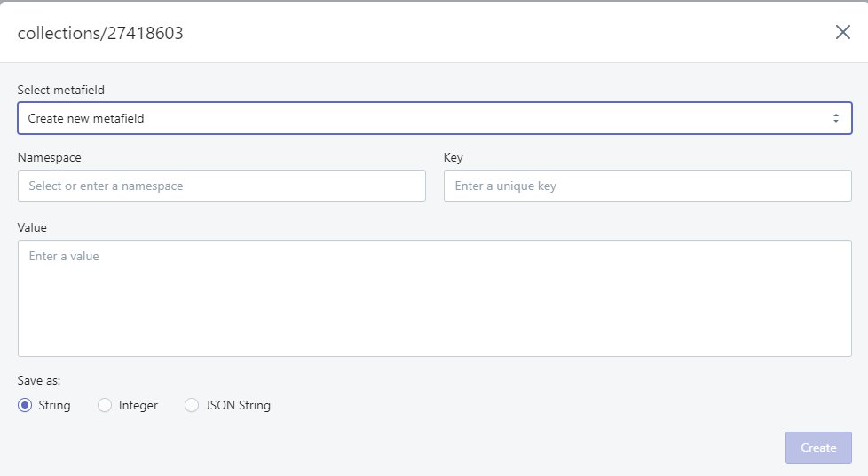Click the Namespace field label
This screenshot has height=476, width=868.
50,157
